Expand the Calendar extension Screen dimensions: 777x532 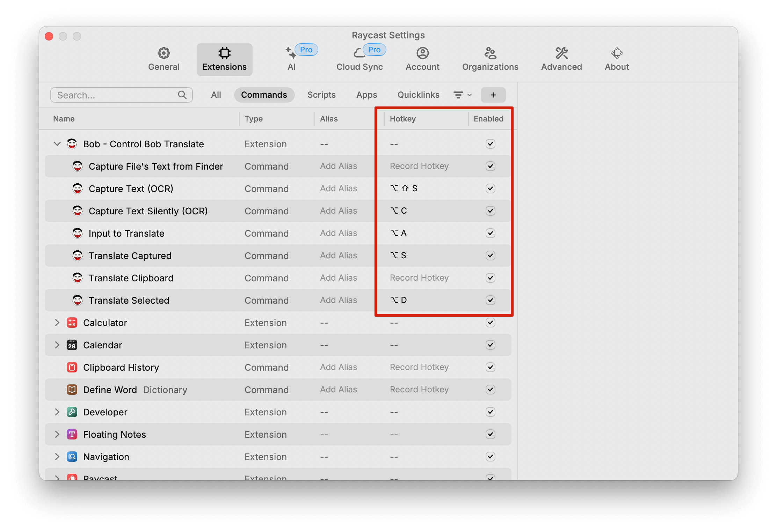tap(57, 345)
